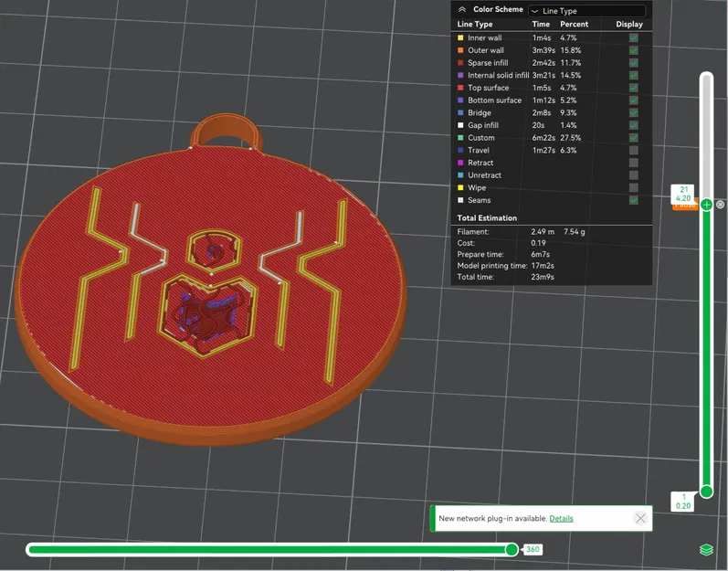Image resolution: width=728 pixels, height=571 pixels.
Task: Click the Prepare time 6m7s value
Action: point(540,254)
